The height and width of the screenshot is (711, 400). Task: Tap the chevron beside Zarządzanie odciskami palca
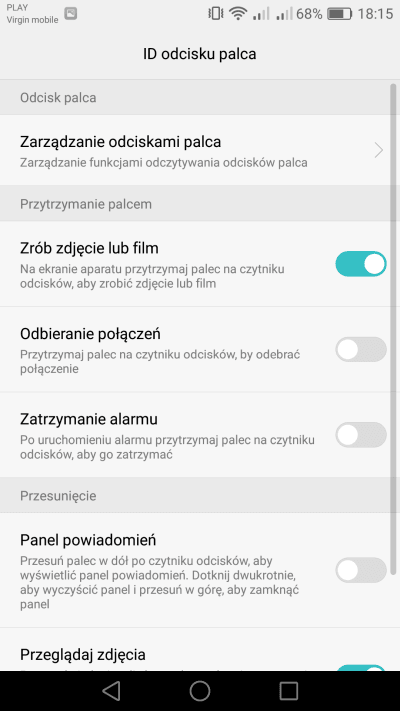[x=379, y=150]
